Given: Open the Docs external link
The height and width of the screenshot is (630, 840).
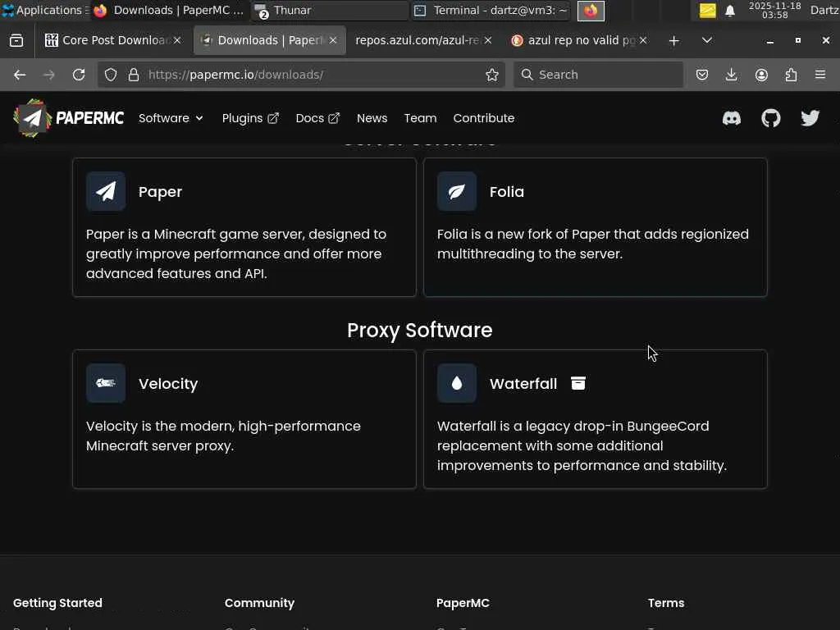Looking at the screenshot, I should pos(317,118).
